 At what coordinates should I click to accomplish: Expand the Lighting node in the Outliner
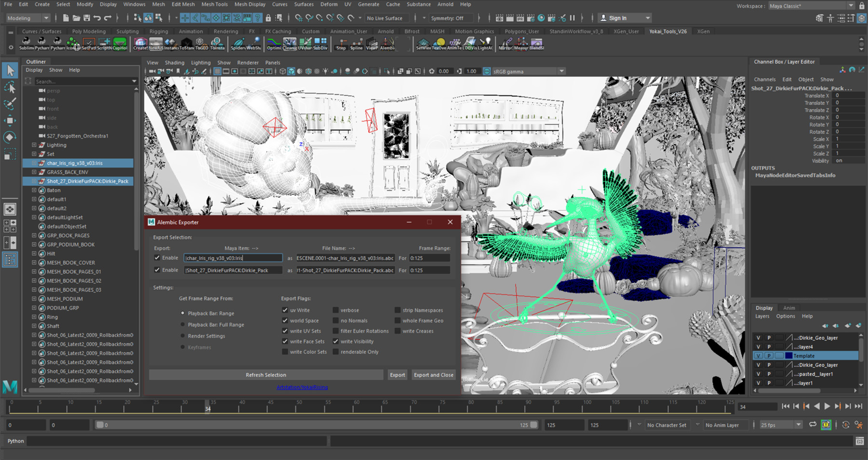point(33,145)
